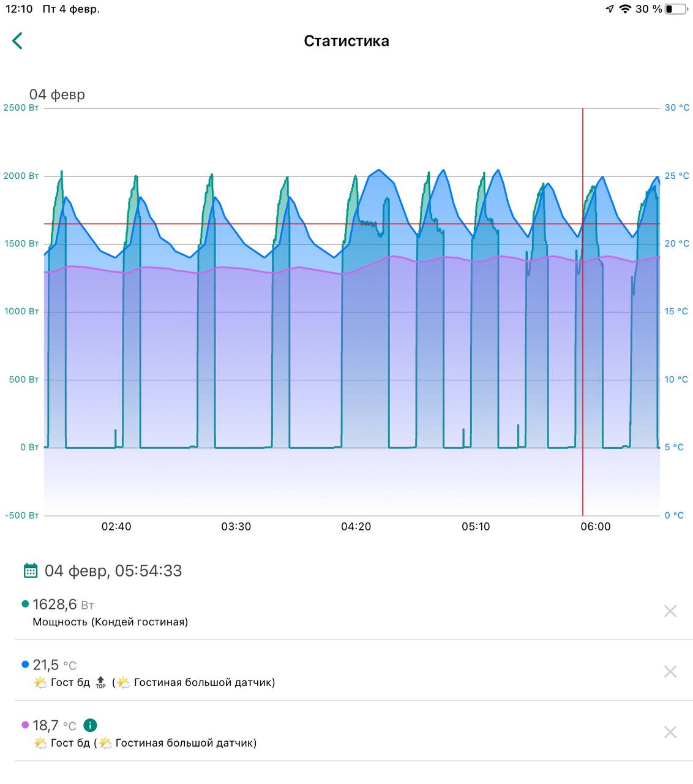Tap the Wi-Fi icon in the status bar
The width and height of the screenshot is (693, 784).
point(625,9)
